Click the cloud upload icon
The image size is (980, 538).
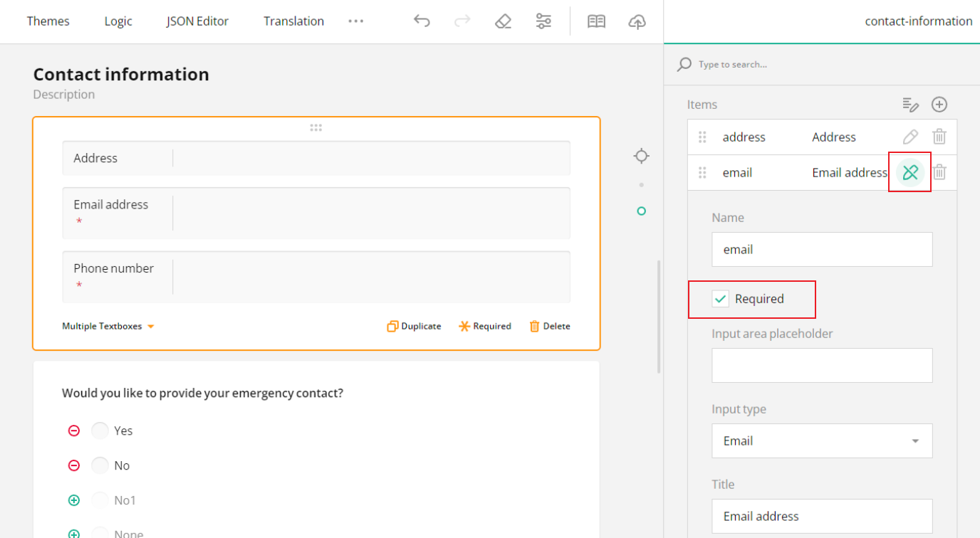tap(637, 21)
